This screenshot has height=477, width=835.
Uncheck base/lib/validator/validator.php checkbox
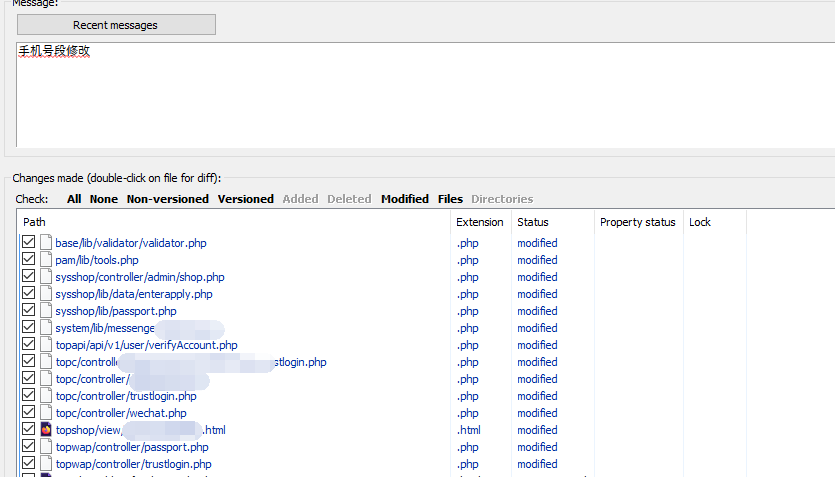[29, 242]
